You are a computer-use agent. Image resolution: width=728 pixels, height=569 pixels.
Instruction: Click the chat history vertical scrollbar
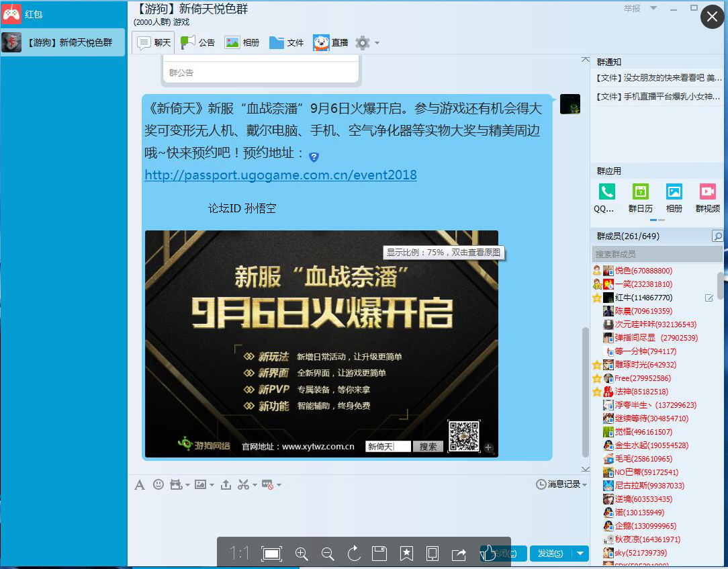coord(586,392)
